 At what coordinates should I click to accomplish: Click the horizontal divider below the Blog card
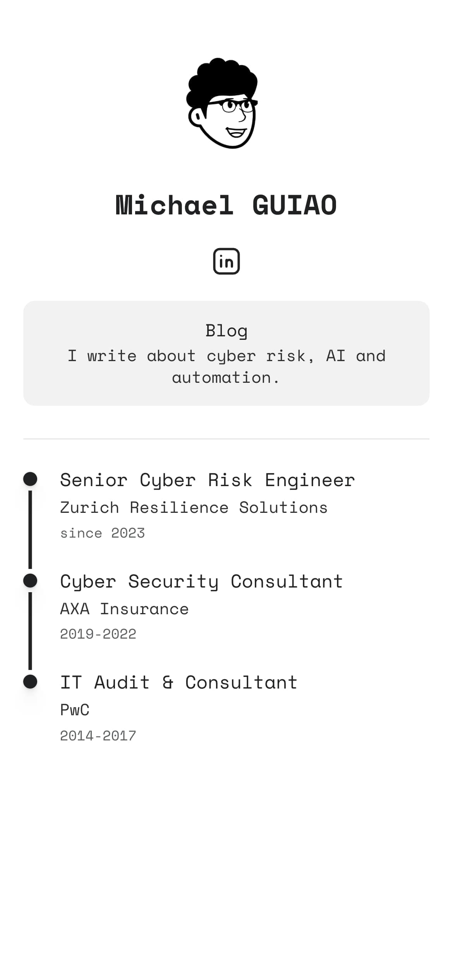pos(226,439)
